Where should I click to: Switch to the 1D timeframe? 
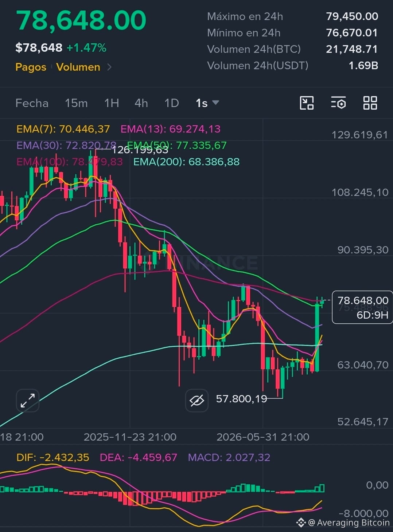(x=172, y=103)
